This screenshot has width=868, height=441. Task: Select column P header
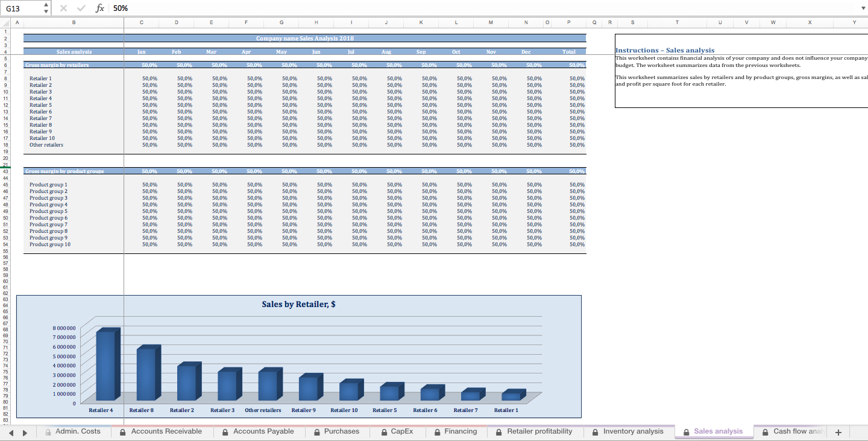point(568,22)
